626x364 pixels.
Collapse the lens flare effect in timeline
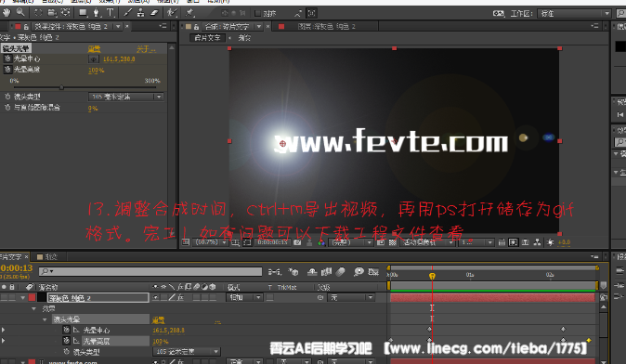pos(45,319)
